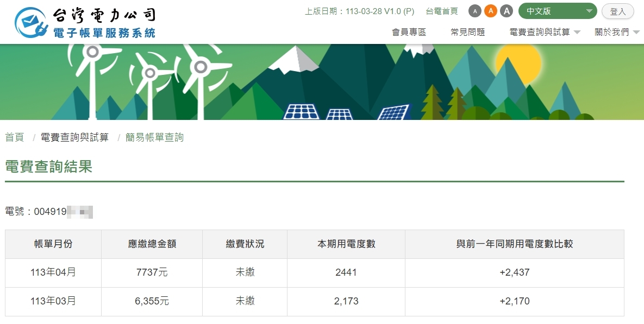Select the +2,437 comparison cell
Screen dimensions: 644x324
tap(514, 273)
